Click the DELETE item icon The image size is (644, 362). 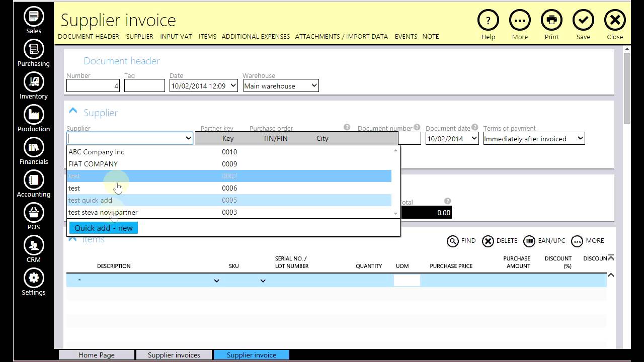pyautogui.click(x=488, y=241)
